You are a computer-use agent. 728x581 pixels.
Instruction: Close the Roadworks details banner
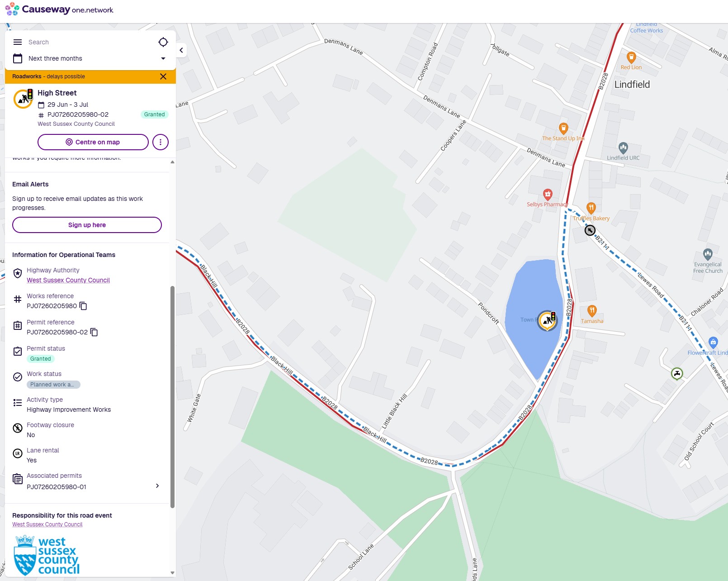[x=163, y=76]
